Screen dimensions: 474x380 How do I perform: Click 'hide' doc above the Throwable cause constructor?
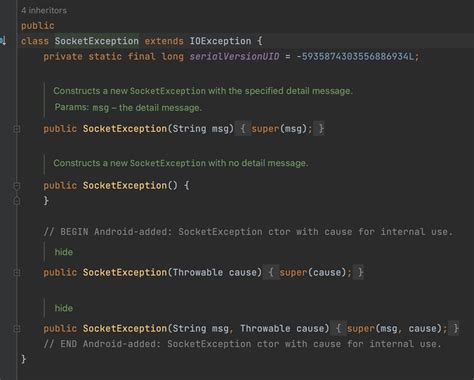[x=64, y=252]
